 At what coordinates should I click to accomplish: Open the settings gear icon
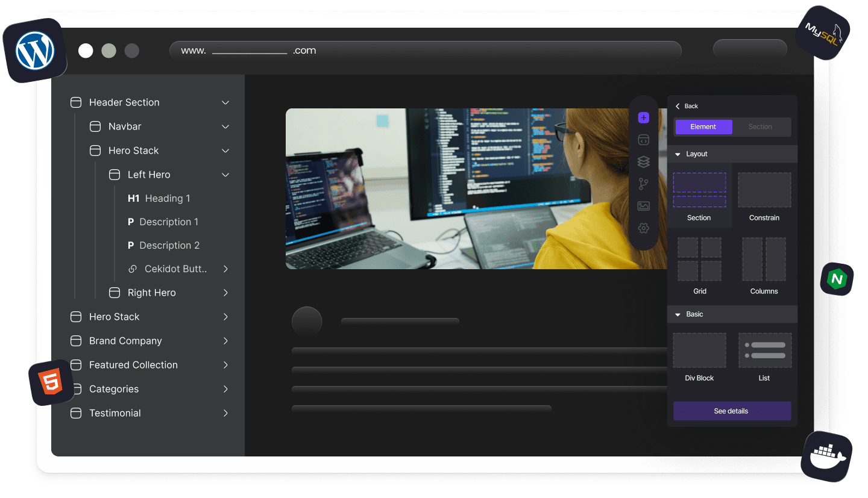643,228
